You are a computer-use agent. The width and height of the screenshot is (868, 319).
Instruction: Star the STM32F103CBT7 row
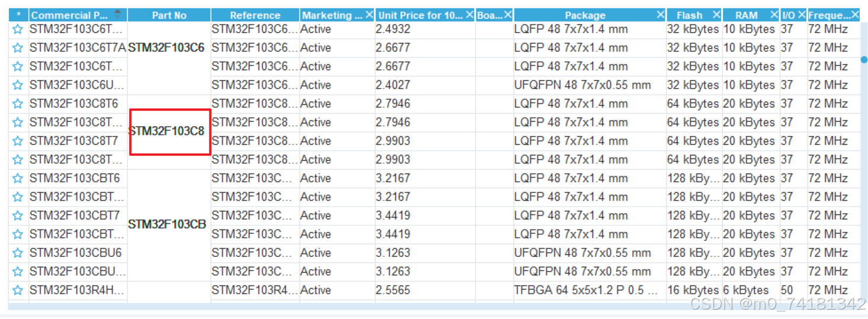(18, 215)
